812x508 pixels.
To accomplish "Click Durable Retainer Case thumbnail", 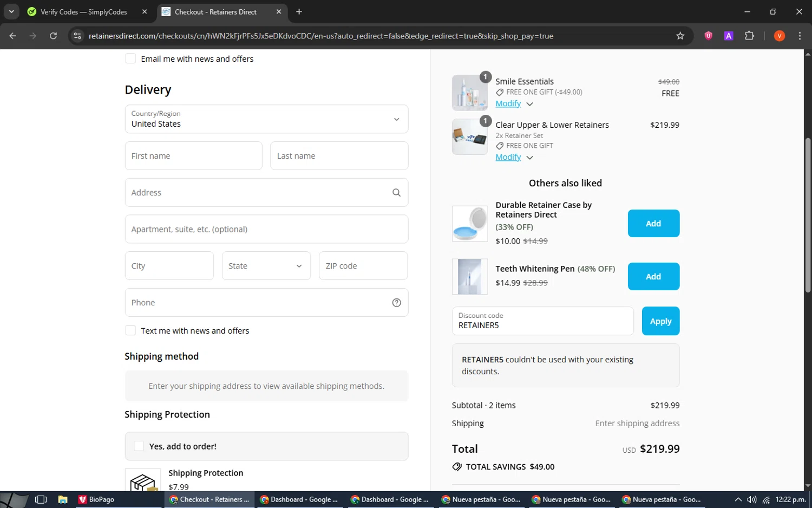I will (x=470, y=223).
